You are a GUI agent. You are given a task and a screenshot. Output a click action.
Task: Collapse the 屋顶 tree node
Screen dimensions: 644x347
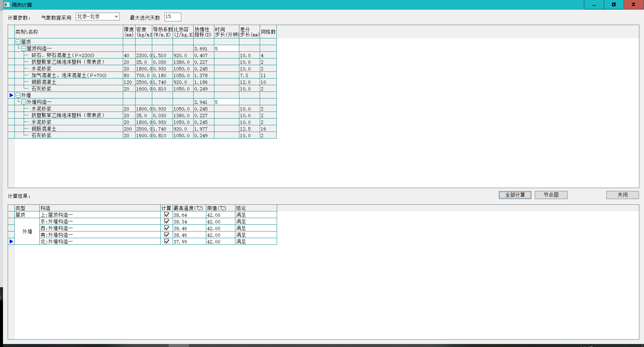point(18,42)
